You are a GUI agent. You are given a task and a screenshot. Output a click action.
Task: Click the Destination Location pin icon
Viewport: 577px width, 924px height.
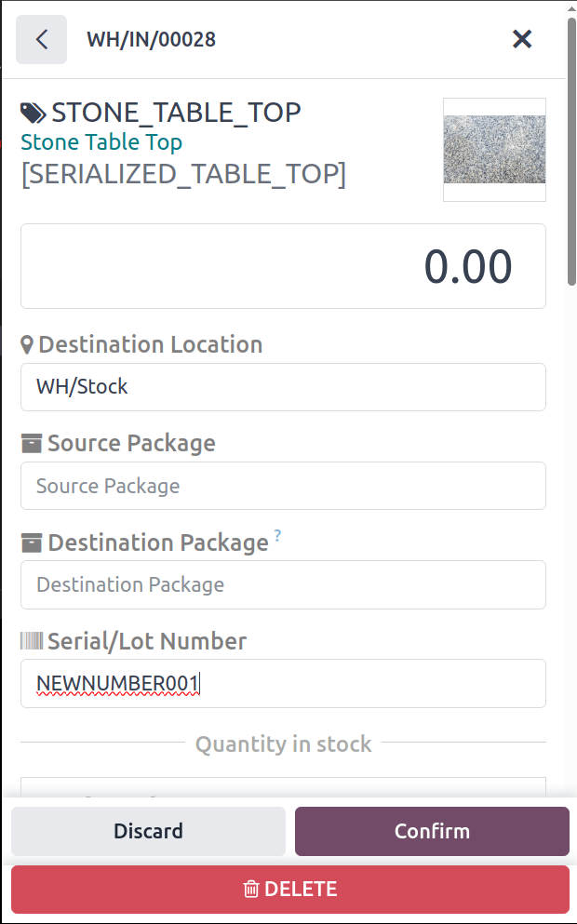coord(27,345)
